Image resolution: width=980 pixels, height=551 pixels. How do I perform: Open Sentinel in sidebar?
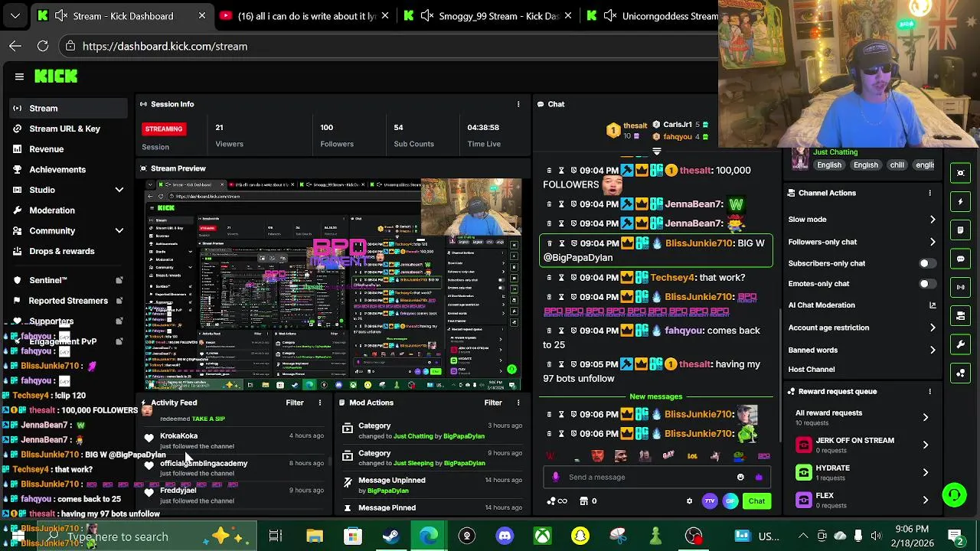[x=67, y=280]
